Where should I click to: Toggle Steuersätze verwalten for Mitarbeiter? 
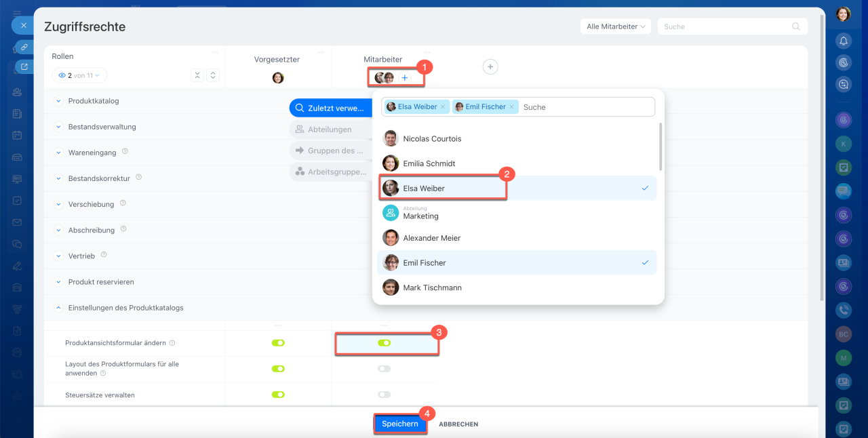pyautogui.click(x=384, y=395)
